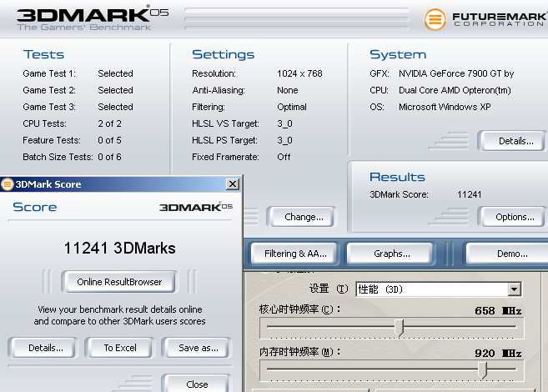This screenshot has width=548, height=392.
Task: Click CPU Tests 2 of 2 value
Action: [109, 123]
